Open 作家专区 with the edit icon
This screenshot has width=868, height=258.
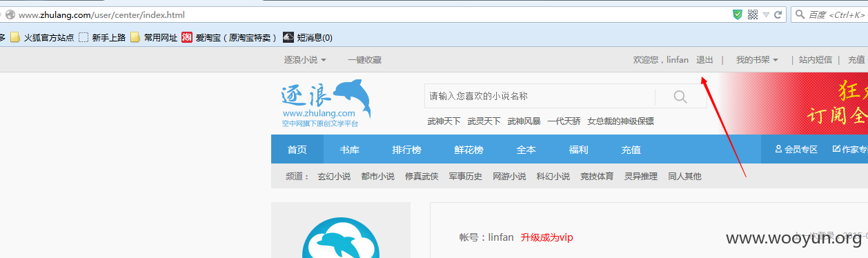(x=849, y=150)
